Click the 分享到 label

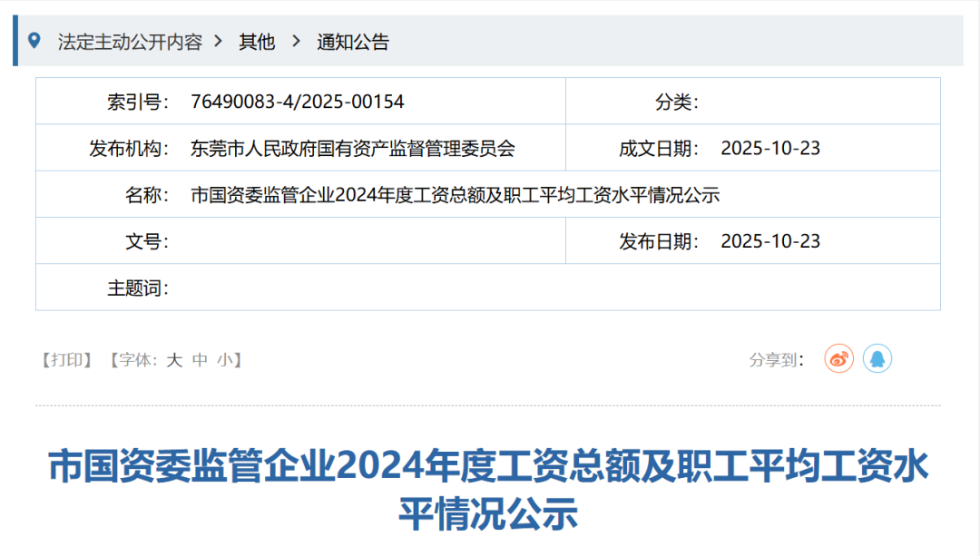[x=777, y=360]
